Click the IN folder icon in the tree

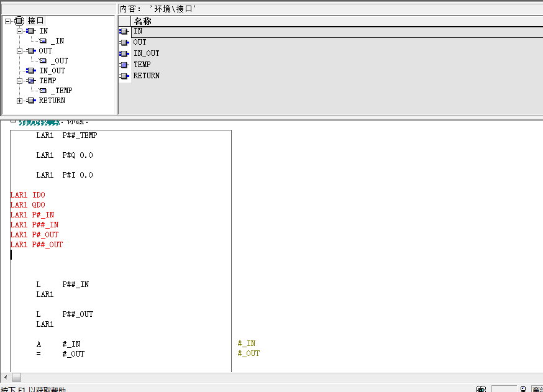point(31,31)
